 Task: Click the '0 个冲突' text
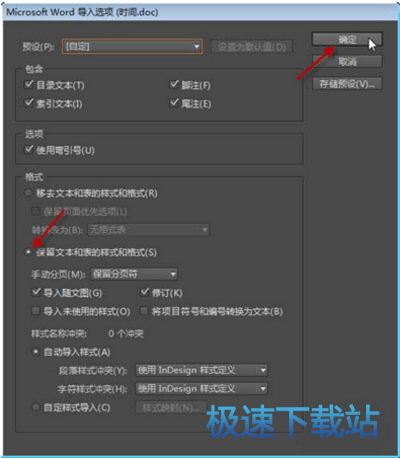tap(126, 333)
